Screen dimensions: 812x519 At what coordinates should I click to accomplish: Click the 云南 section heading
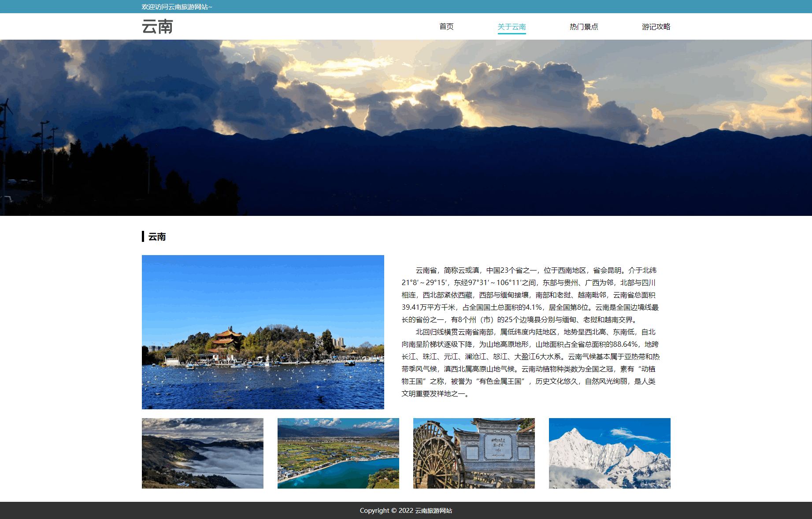point(157,237)
